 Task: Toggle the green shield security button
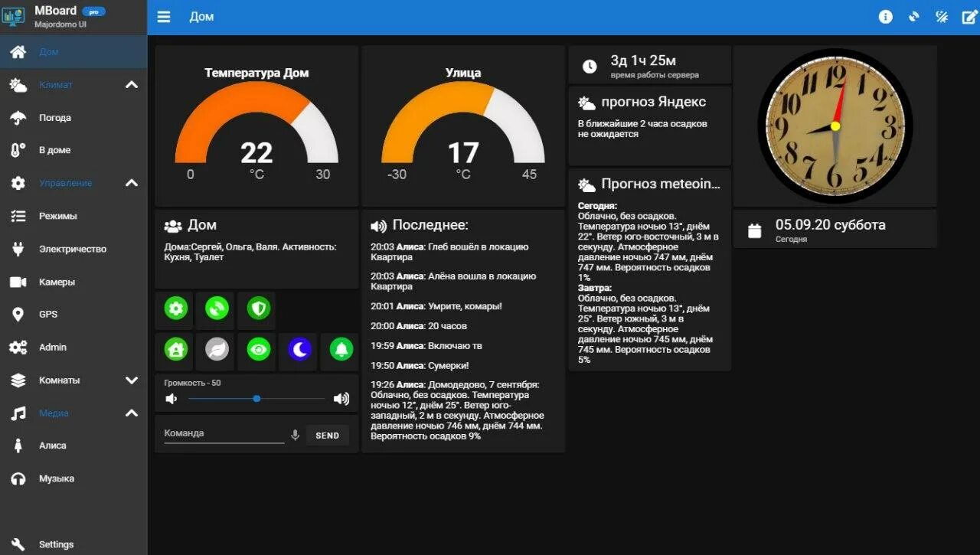259,309
